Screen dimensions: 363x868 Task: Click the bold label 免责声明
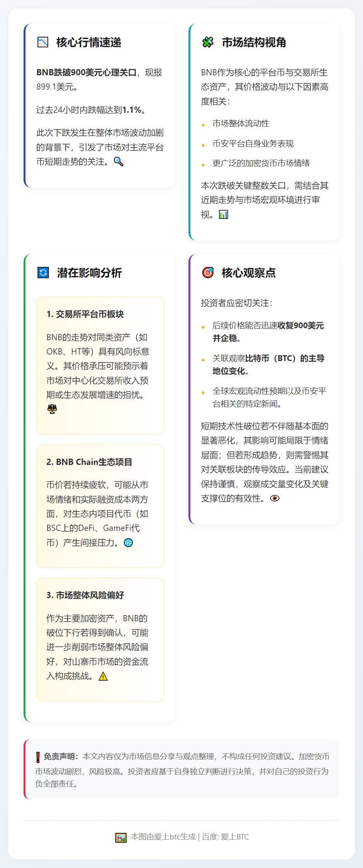(61, 756)
